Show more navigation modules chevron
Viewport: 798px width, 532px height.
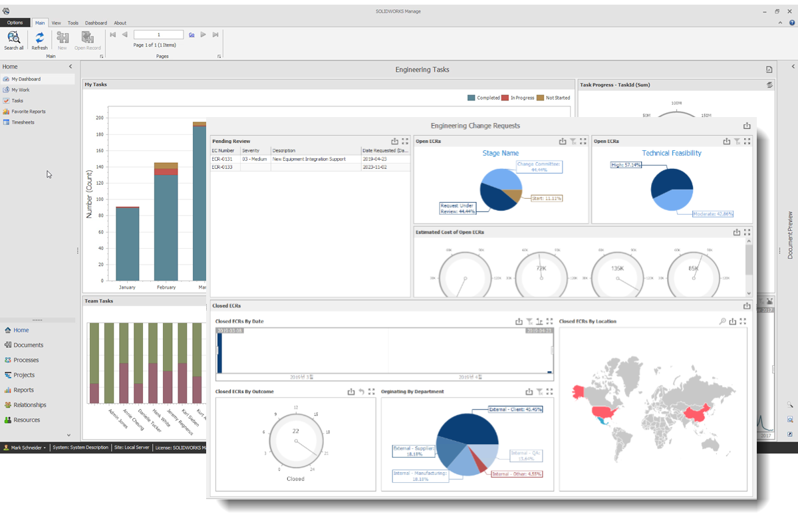click(68, 435)
